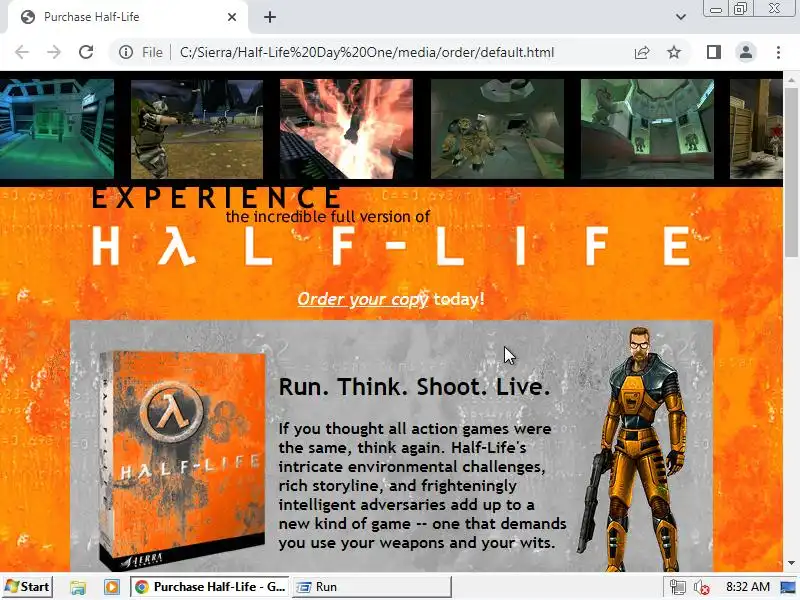Share this page using the share icon
The height and width of the screenshot is (600, 800).
click(642, 52)
